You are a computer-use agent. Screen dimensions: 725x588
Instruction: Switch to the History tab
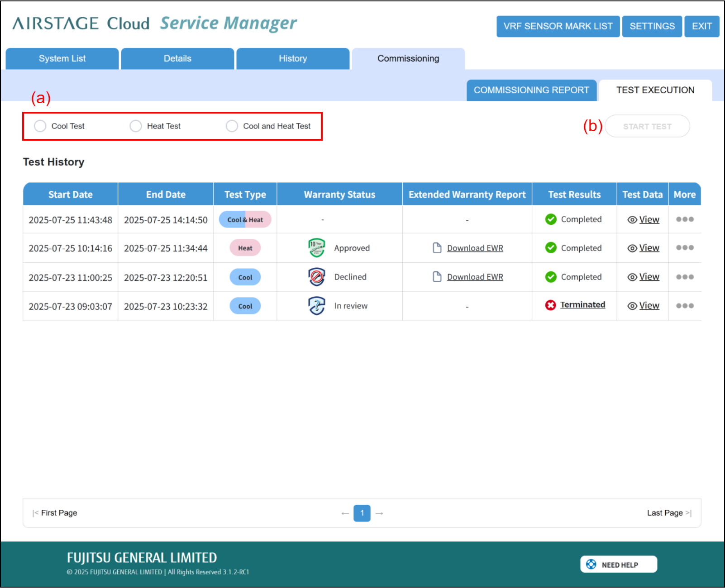(x=293, y=59)
